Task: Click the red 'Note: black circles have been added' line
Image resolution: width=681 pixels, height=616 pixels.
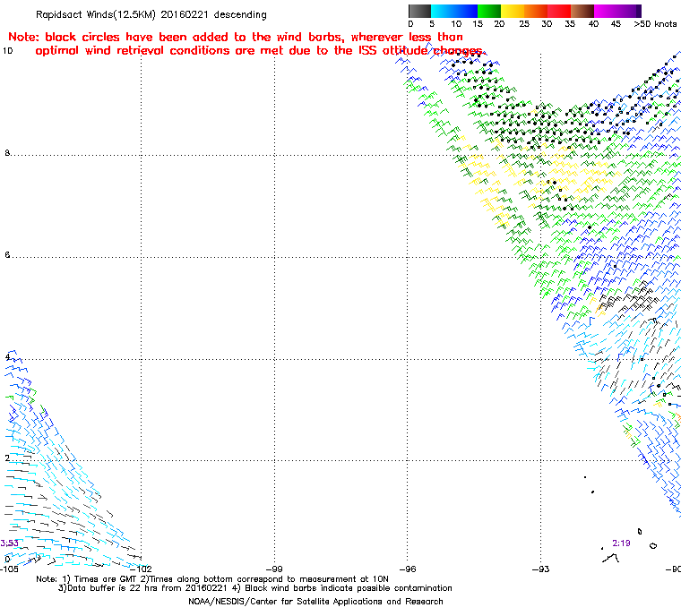Action: click(x=236, y=37)
